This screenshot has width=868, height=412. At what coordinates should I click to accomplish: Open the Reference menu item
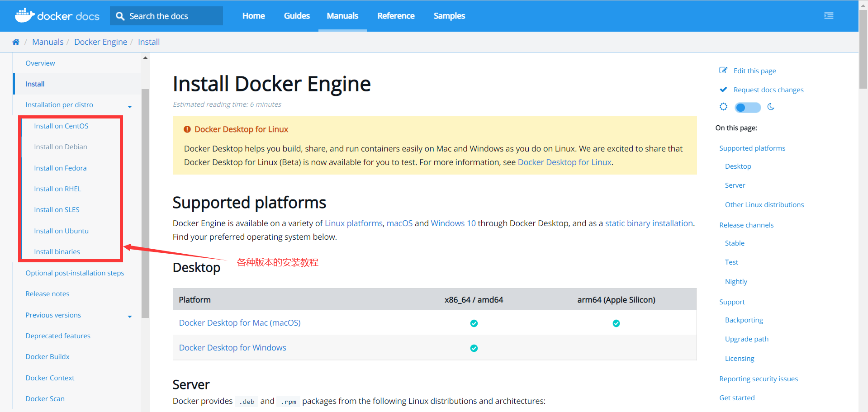(x=396, y=16)
